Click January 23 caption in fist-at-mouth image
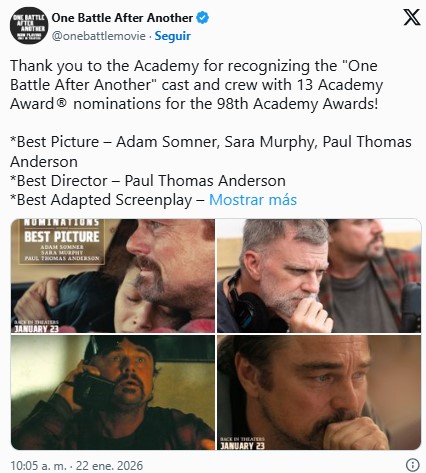426x473 pixels. pos(242,443)
